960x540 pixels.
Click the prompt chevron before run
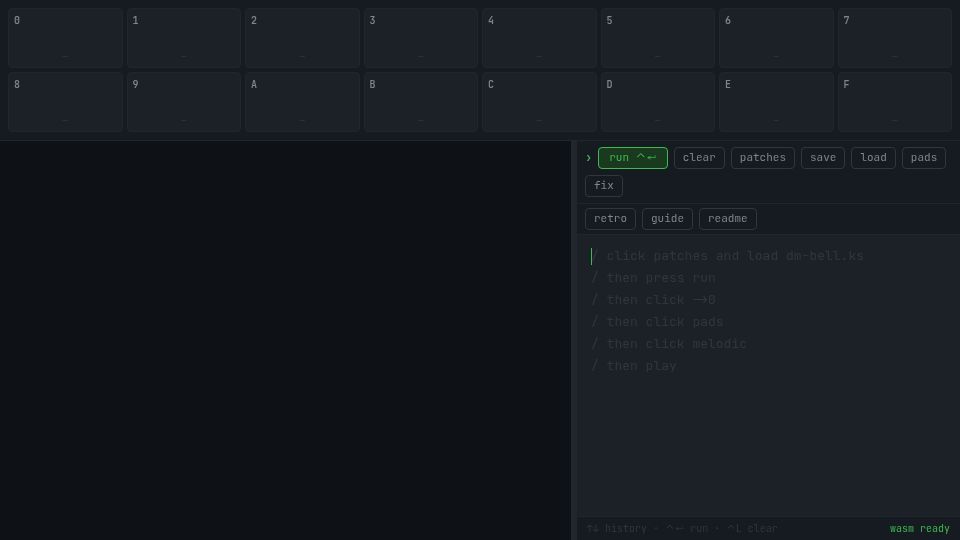coord(588,158)
